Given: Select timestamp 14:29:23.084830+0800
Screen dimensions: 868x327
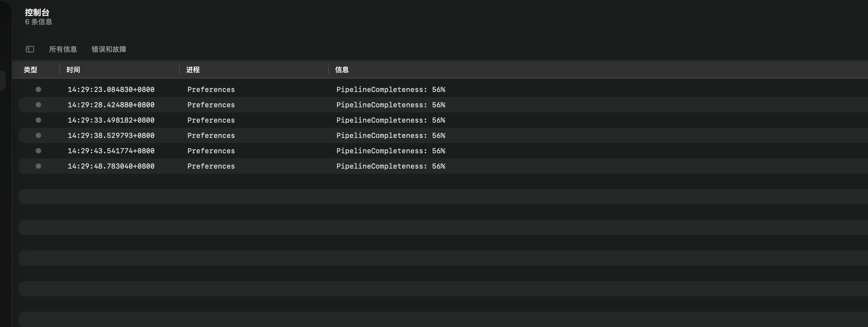Looking at the screenshot, I should pos(111,89).
